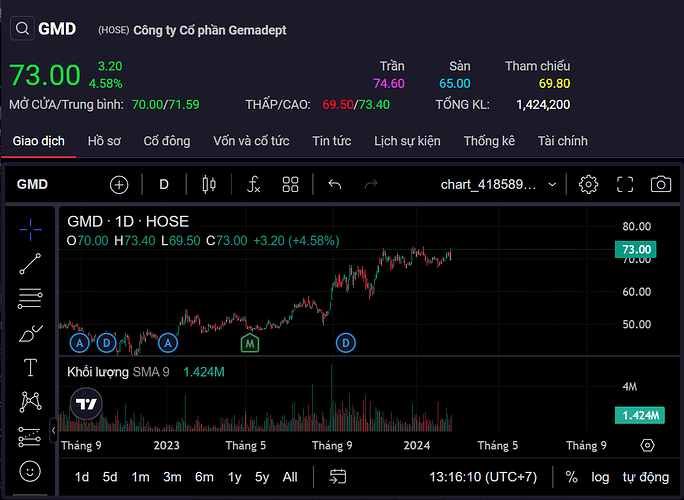Take a chart snapshot

coord(661,184)
